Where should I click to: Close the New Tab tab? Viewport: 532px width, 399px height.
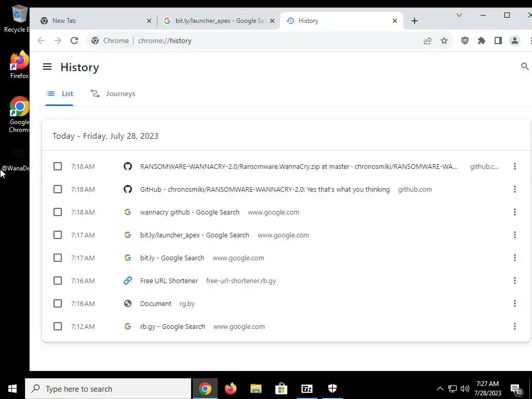pyautogui.click(x=149, y=21)
